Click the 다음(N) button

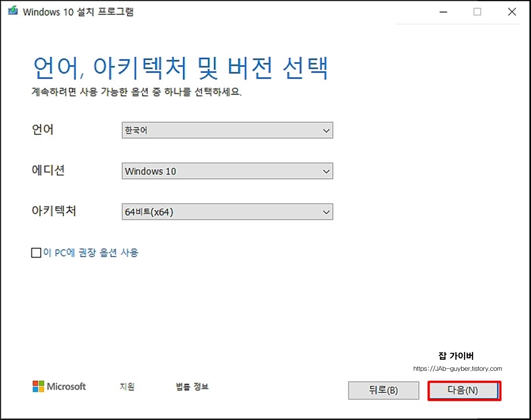tap(464, 391)
